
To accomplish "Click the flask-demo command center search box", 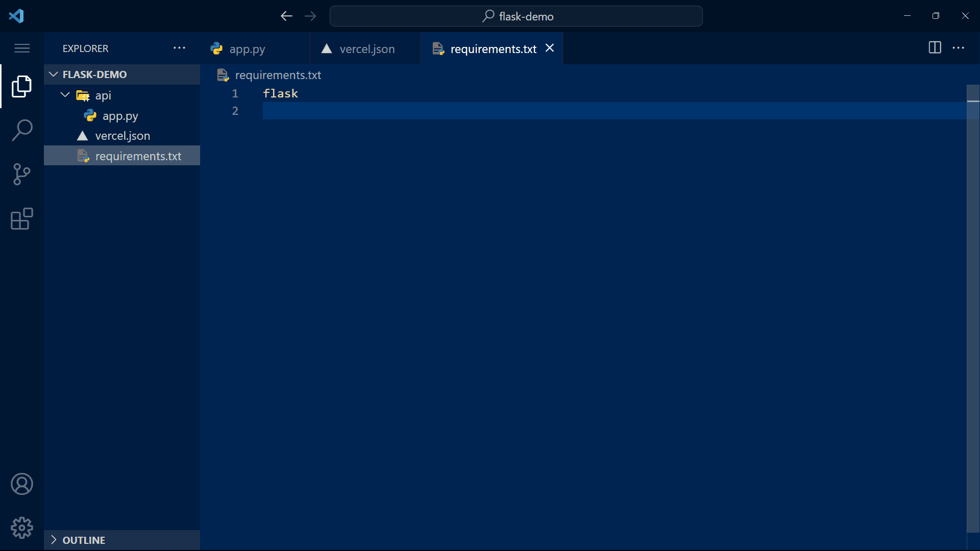I will [x=516, y=16].
